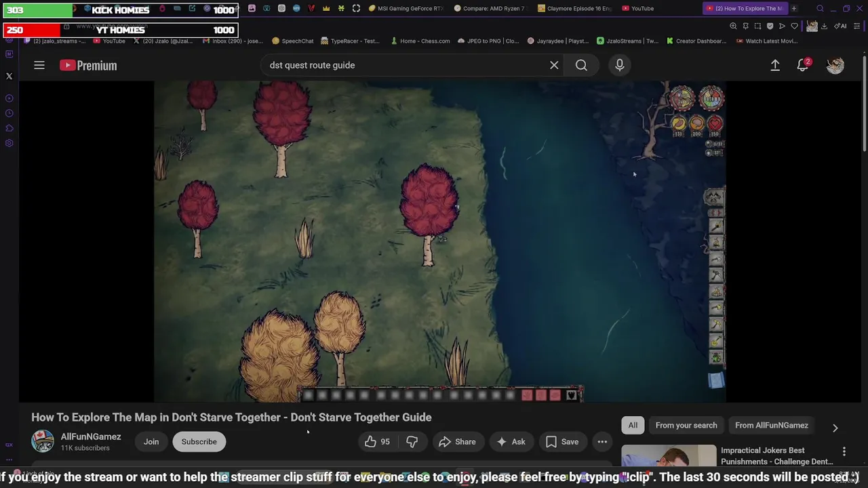Save the video to a playlist

(x=562, y=442)
